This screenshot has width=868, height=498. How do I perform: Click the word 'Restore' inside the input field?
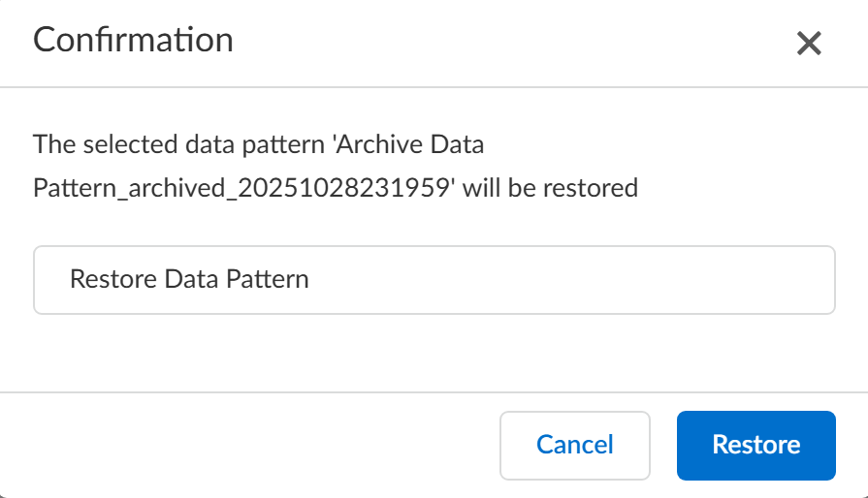pos(113,280)
